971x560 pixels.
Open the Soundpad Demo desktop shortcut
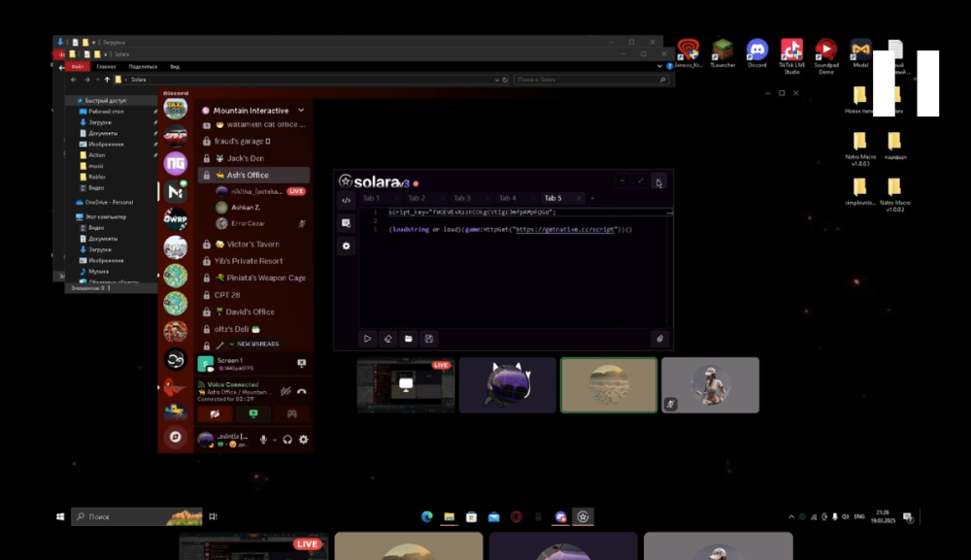pos(826,56)
